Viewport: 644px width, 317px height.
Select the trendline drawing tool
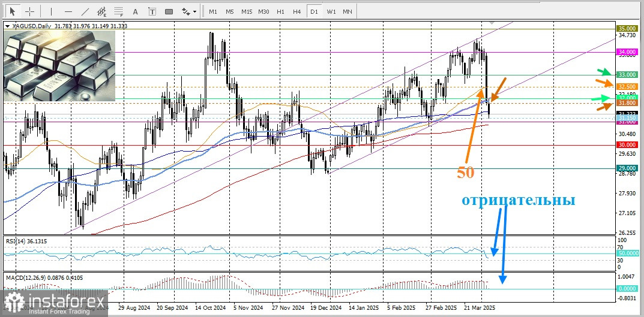[85, 11]
